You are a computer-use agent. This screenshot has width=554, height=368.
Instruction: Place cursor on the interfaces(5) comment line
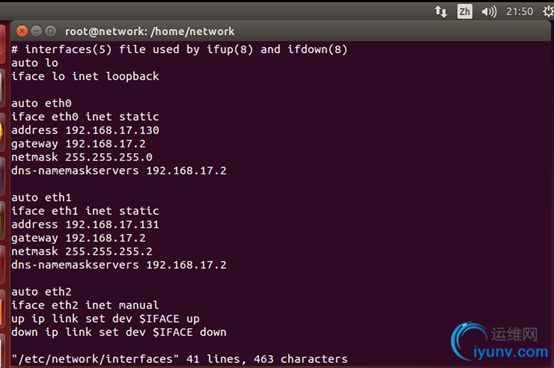(179, 49)
